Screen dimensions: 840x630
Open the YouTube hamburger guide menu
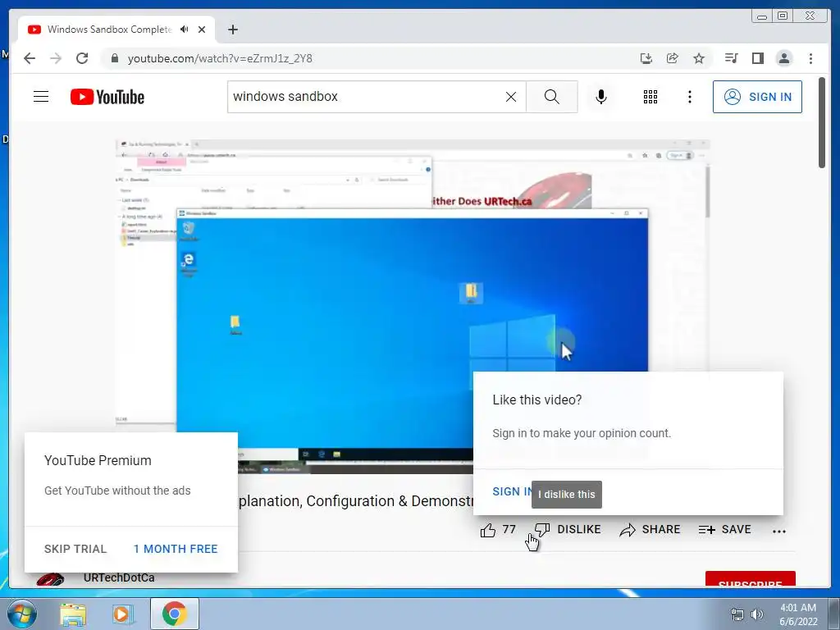tap(41, 97)
